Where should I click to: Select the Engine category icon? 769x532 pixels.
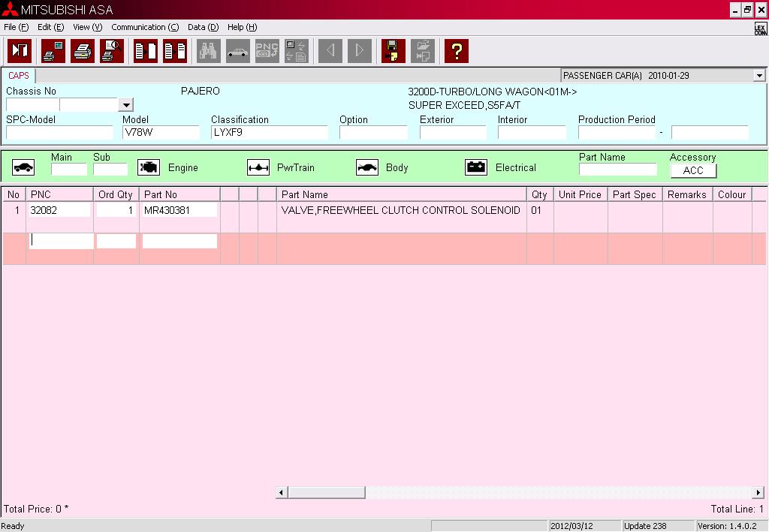coord(149,167)
